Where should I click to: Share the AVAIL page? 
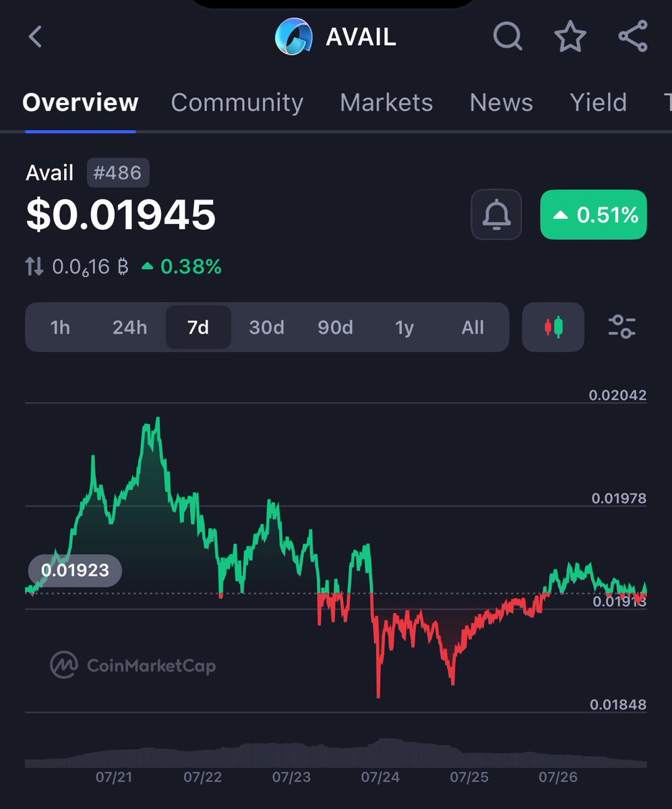coord(633,36)
